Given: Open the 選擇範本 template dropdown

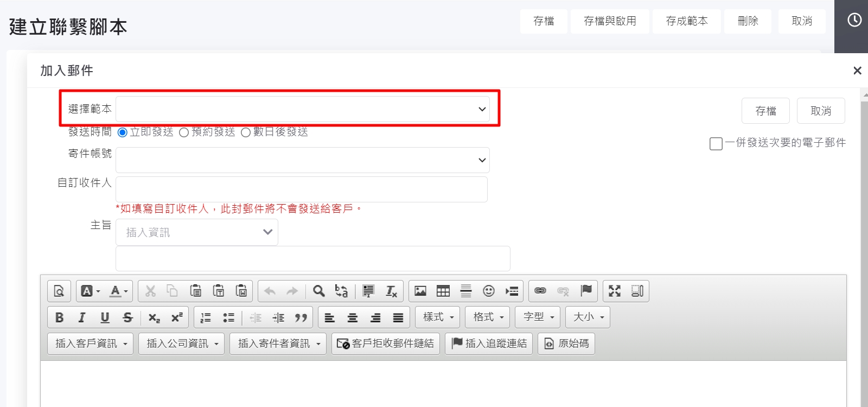Looking at the screenshot, I should click(303, 109).
